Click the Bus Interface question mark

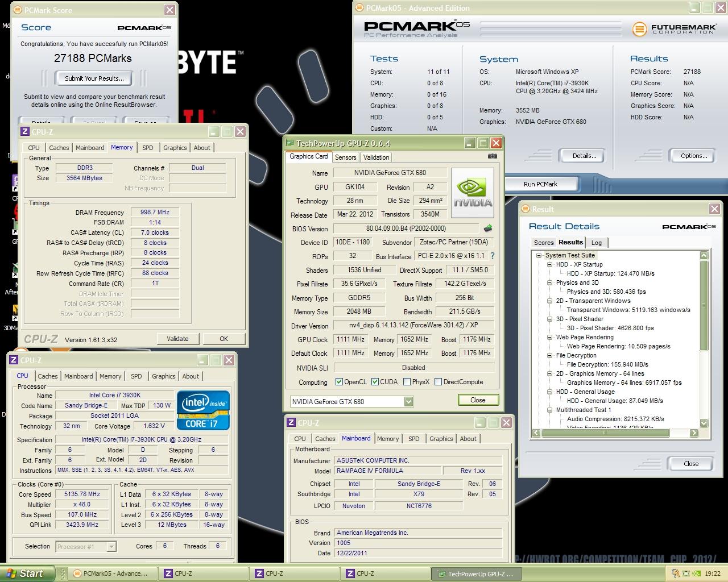tap(493, 256)
